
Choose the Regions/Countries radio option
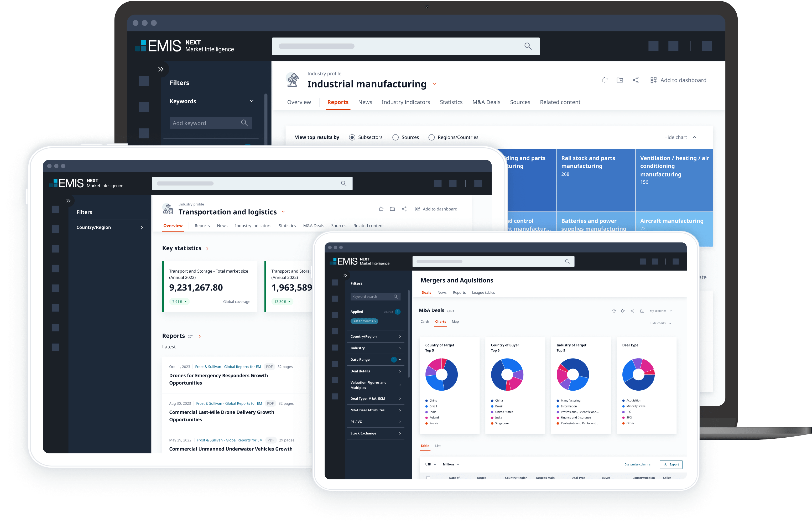pyautogui.click(x=431, y=137)
